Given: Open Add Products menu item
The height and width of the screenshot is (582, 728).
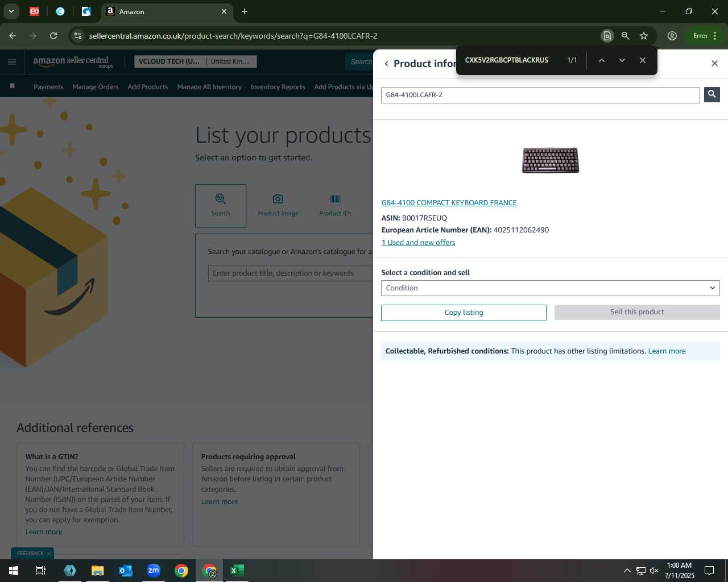Looking at the screenshot, I should 148,87.
